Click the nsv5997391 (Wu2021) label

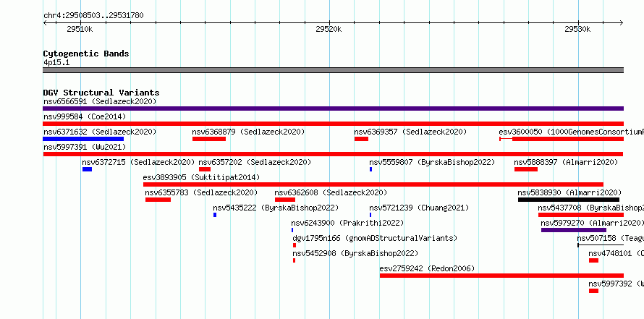85,147
